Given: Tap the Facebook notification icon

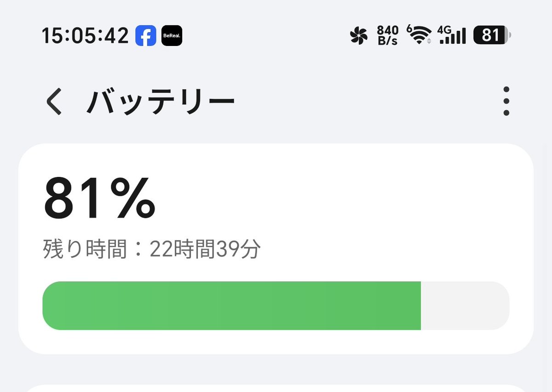Looking at the screenshot, I should [x=146, y=36].
